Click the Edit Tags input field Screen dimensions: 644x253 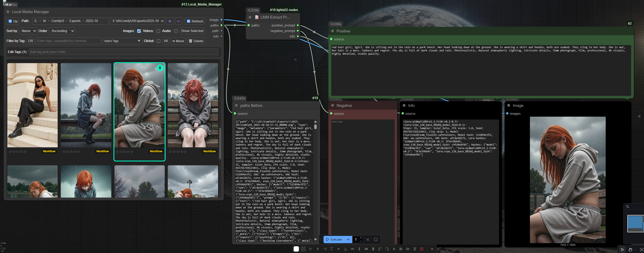point(124,52)
